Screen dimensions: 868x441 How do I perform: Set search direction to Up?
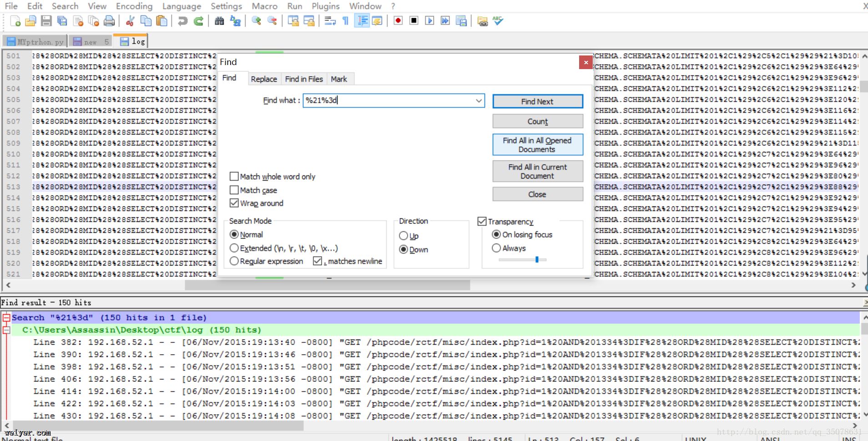pyautogui.click(x=409, y=236)
